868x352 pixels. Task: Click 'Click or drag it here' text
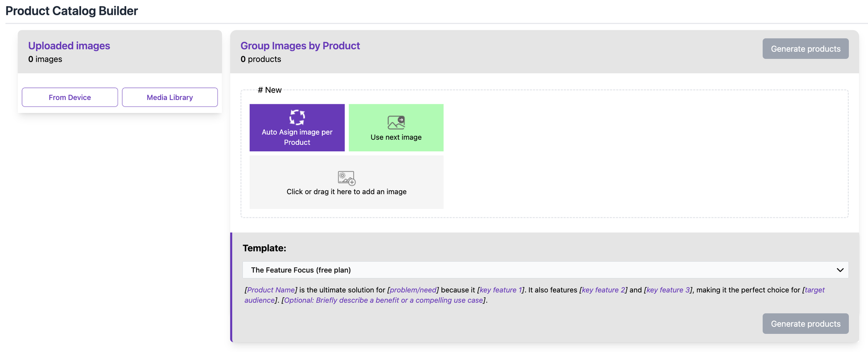[346, 192]
